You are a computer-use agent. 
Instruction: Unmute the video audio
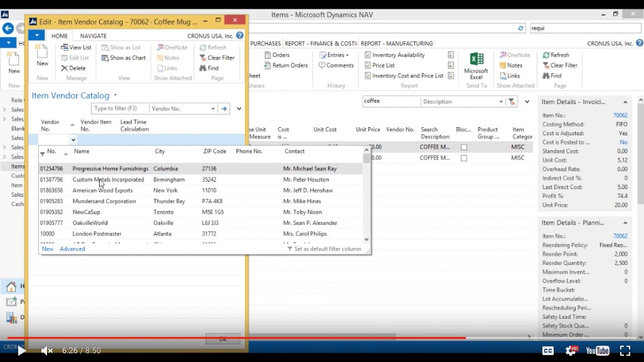[47, 351]
